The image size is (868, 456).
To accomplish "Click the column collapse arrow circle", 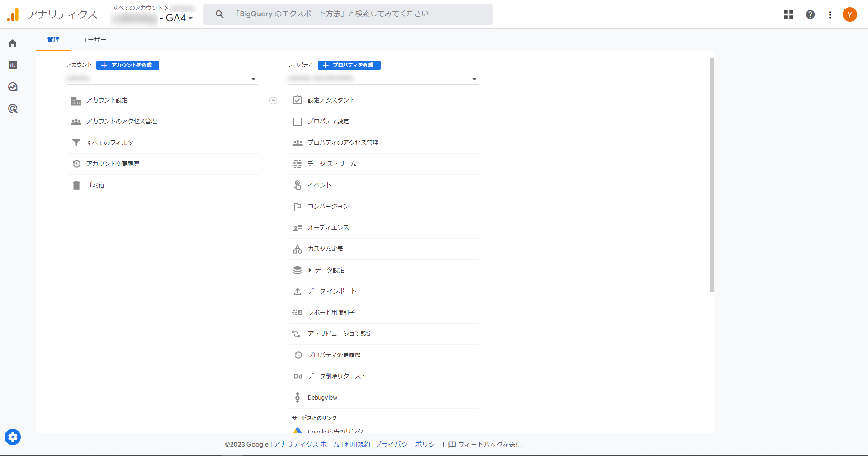I will (x=273, y=100).
